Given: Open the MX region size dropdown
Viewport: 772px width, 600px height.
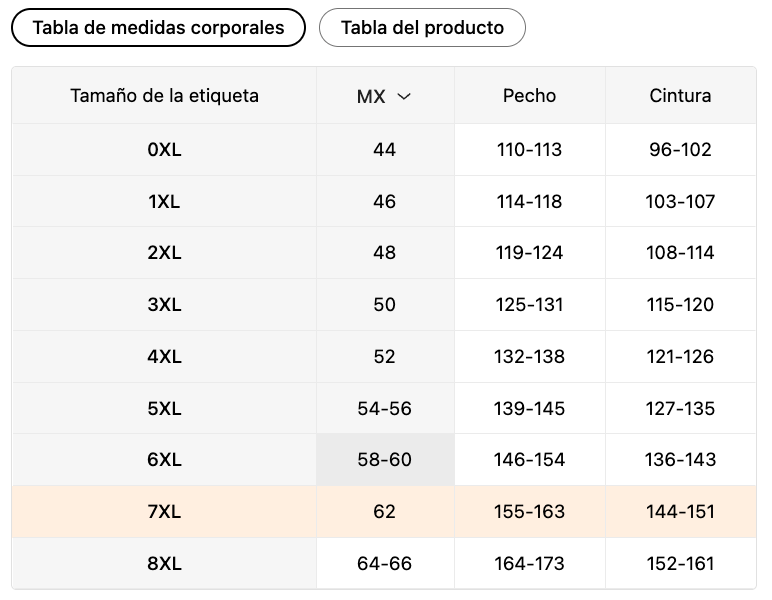Looking at the screenshot, I should point(384,96).
